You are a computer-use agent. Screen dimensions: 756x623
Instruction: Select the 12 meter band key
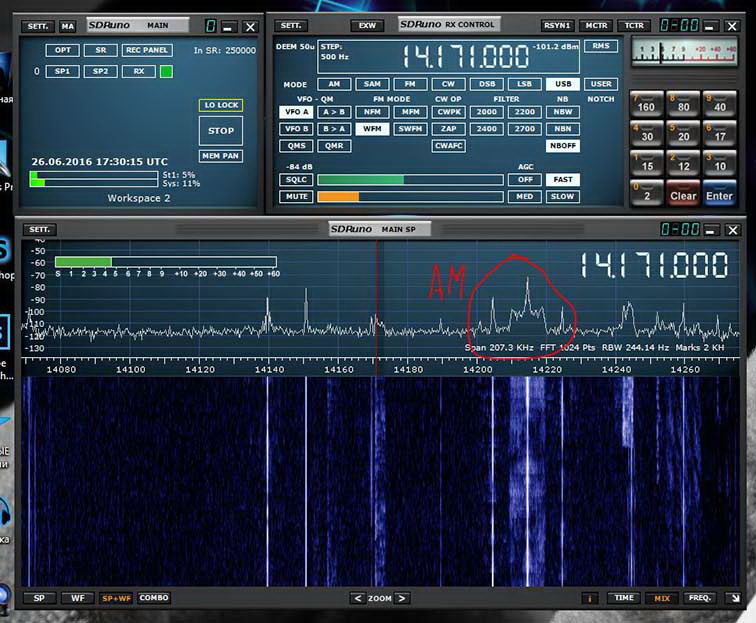click(x=683, y=163)
